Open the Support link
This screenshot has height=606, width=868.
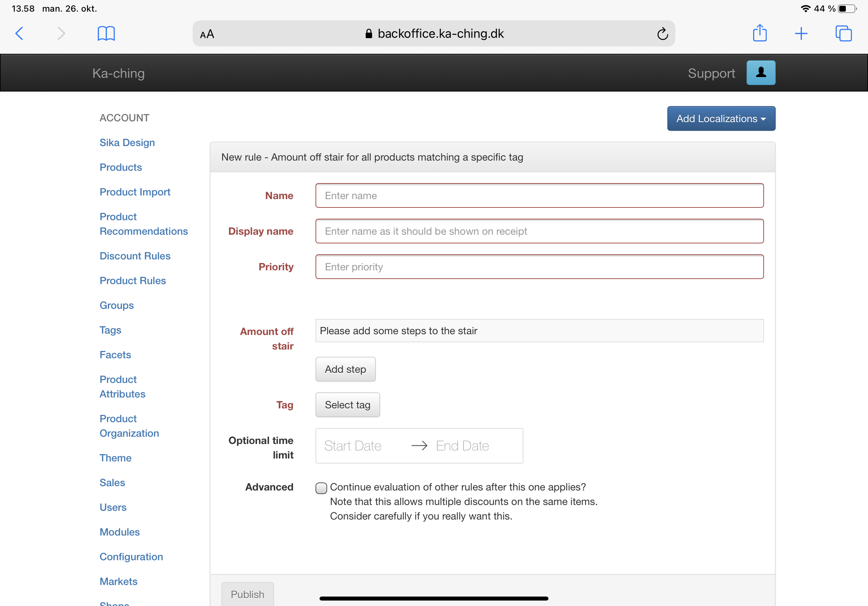click(x=711, y=73)
